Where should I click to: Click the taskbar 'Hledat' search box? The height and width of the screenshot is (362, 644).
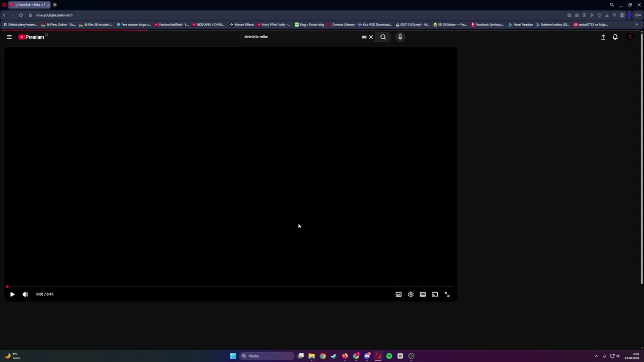click(267, 356)
